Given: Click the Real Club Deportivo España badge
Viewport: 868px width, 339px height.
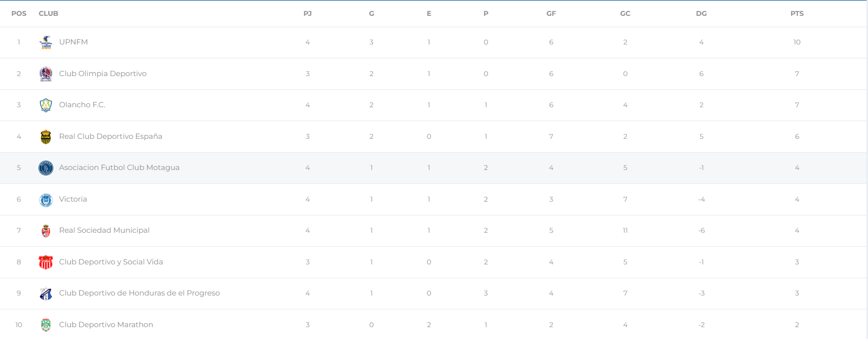Looking at the screenshot, I should tap(46, 137).
